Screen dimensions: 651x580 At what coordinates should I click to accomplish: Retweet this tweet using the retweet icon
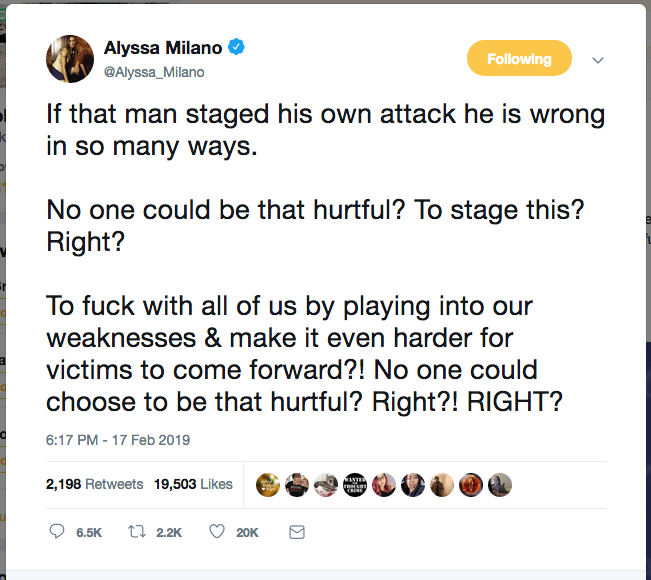137,533
